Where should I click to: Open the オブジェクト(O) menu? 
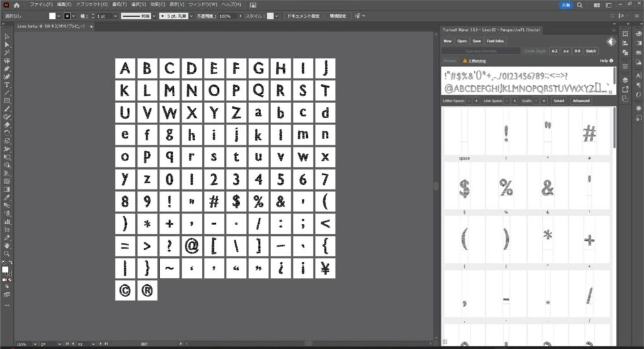coord(92,4)
